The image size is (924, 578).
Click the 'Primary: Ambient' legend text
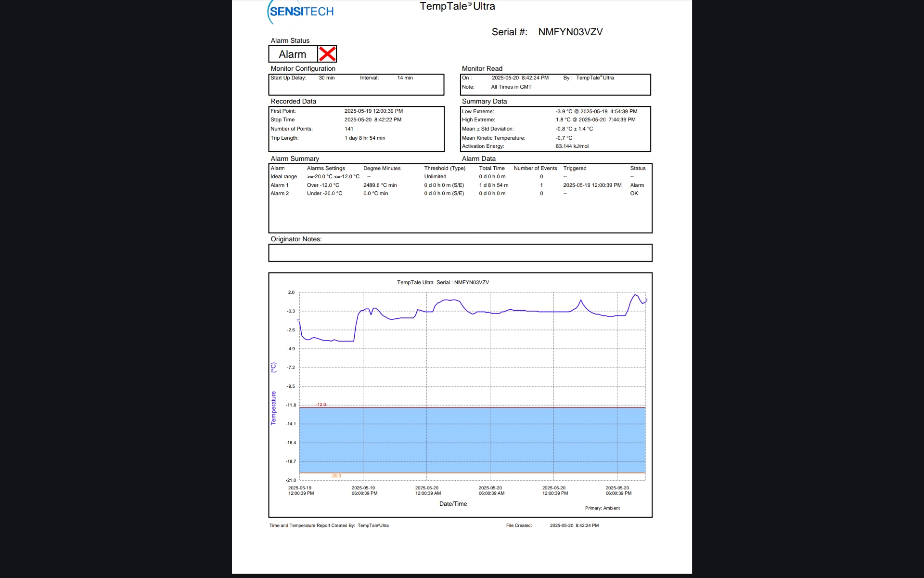point(603,508)
